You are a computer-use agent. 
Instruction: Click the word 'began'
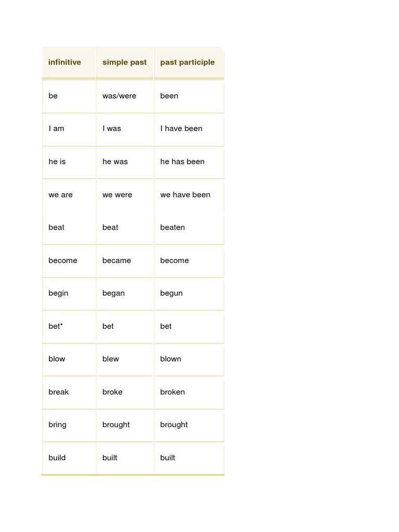point(113,293)
